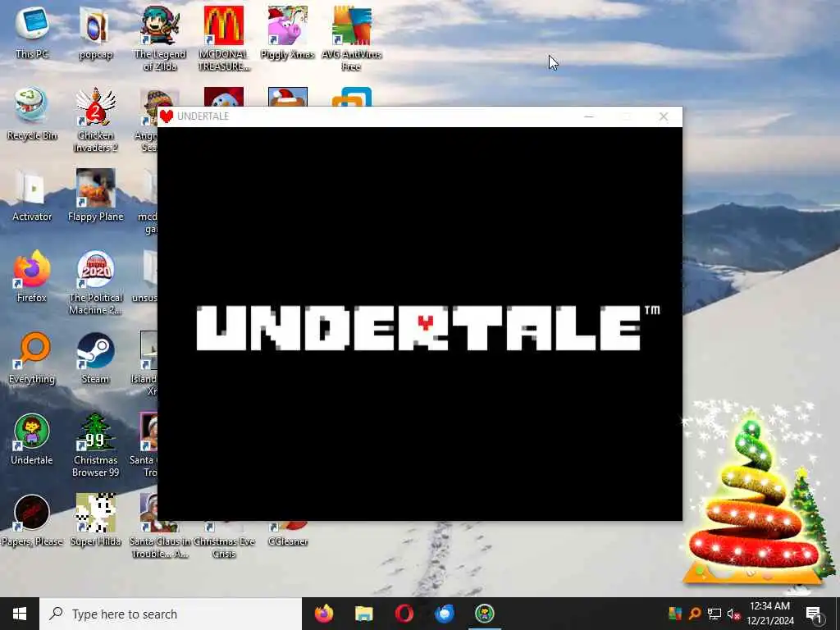Switch to Undertale via taskbar button
Viewport: 840px width, 630px height.
pos(484,614)
